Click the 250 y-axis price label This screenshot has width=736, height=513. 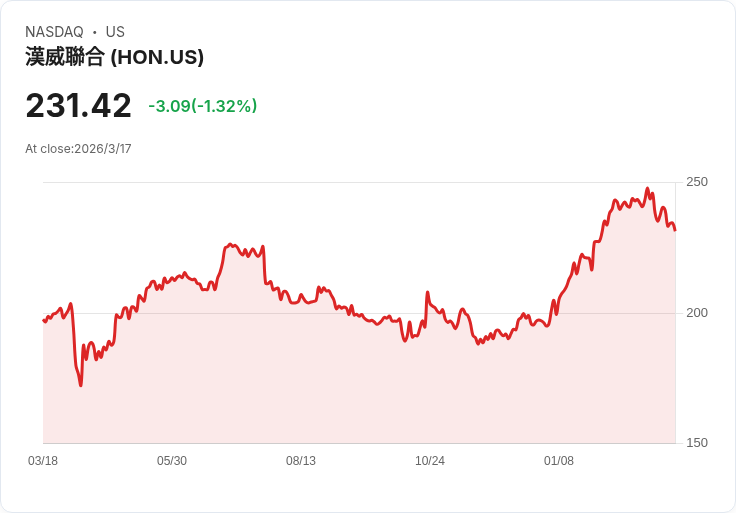pyautogui.click(x=697, y=182)
